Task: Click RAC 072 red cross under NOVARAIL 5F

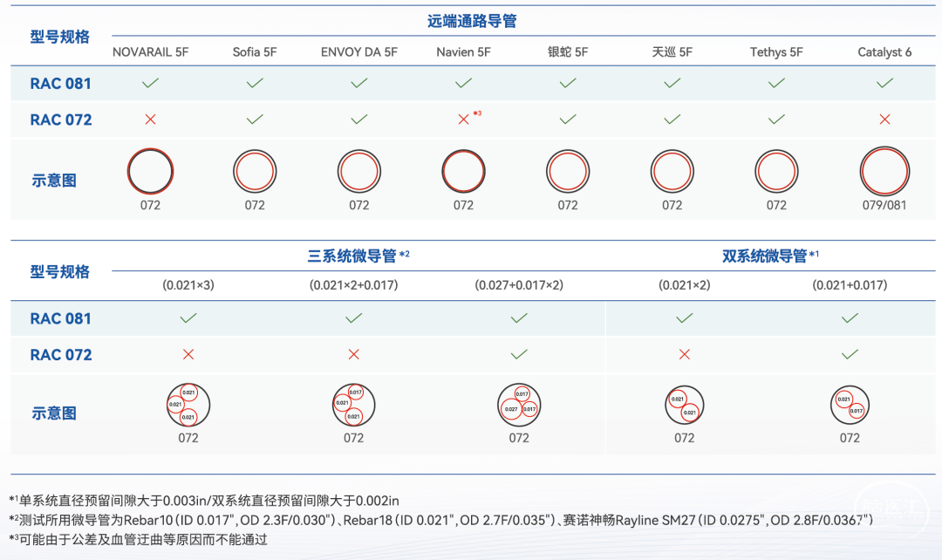Action: 150,120
